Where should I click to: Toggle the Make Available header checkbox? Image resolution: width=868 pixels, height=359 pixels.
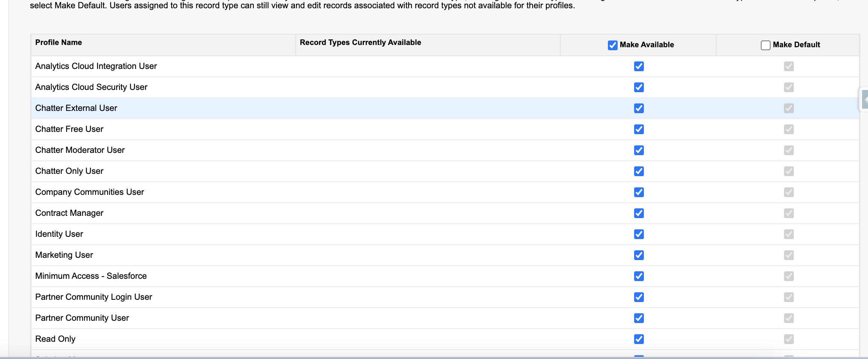click(x=612, y=45)
